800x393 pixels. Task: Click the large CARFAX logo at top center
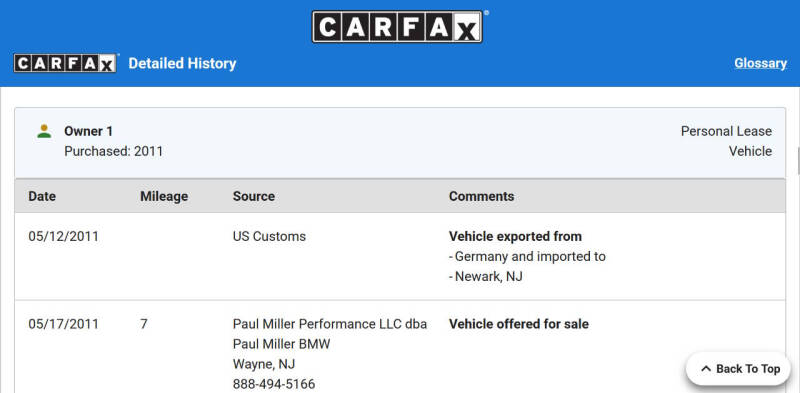click(397, 27)
